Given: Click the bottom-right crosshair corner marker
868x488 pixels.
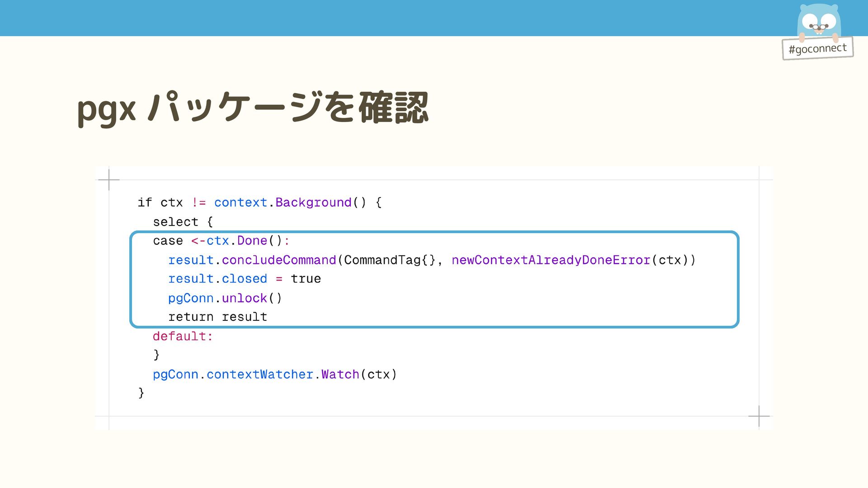Looking at the screenshot, I should pos(759,416).
